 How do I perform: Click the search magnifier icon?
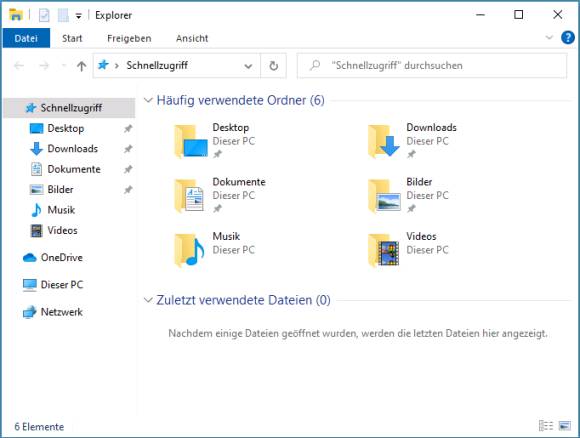(x=315, y=65)
